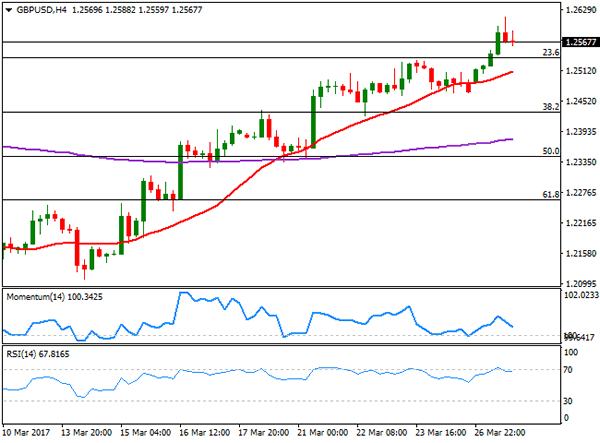This screenshot has width=600, height=443.
Task: Click the low price 1.25597 in header
Action: [x=154, y=10]
